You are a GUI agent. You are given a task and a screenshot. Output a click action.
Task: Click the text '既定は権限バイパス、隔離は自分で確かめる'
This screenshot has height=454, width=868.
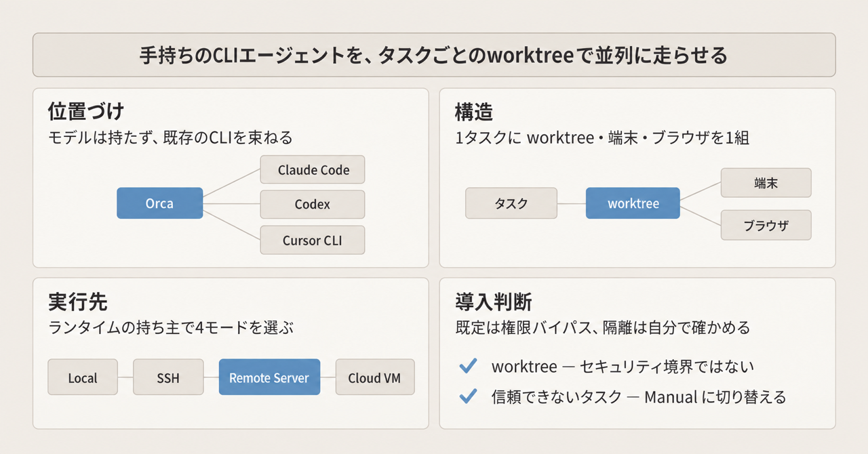603,328
